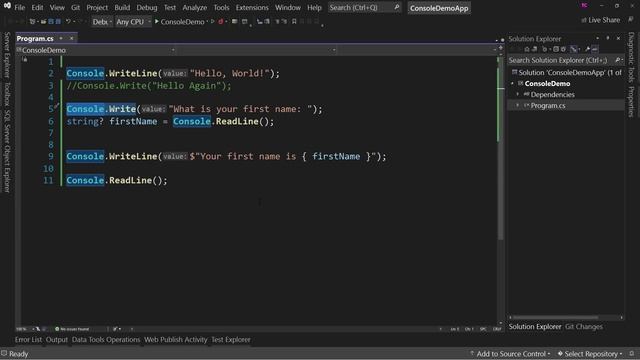Open the Debug menu

147,7
